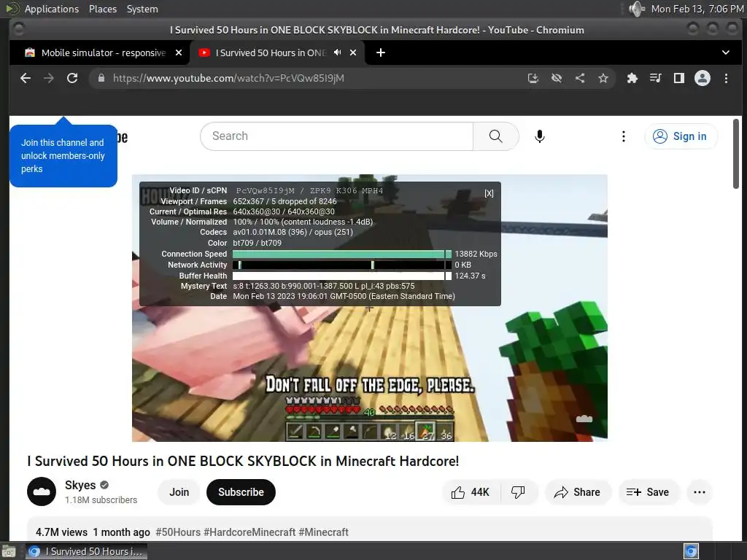The width and height of the screenshot is (747, 560).
Task: Click the #HardcoreMinecraft hashtag
Action: pyautogui.click(x=249, y=532)
